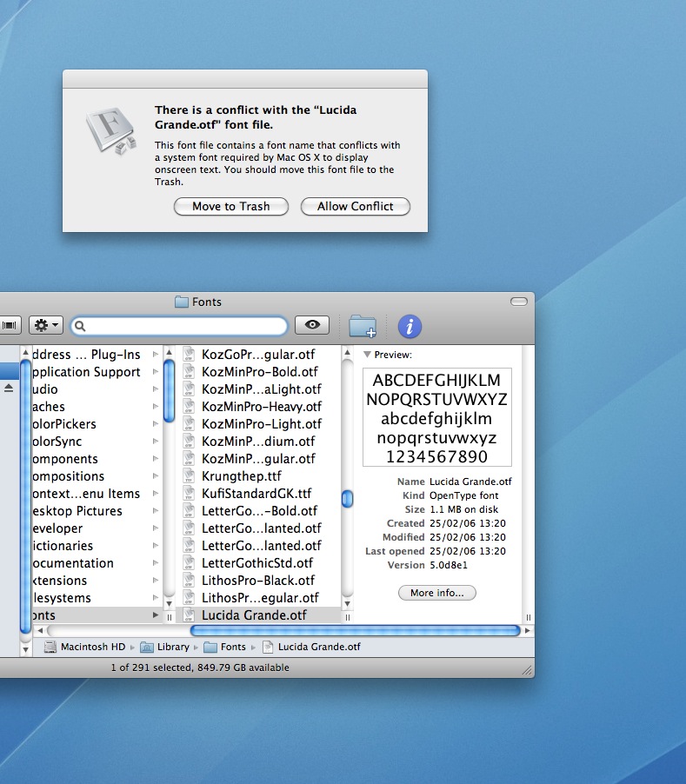
Task: Click the Font Book icon in the dialog
Action: click(111, 130)
